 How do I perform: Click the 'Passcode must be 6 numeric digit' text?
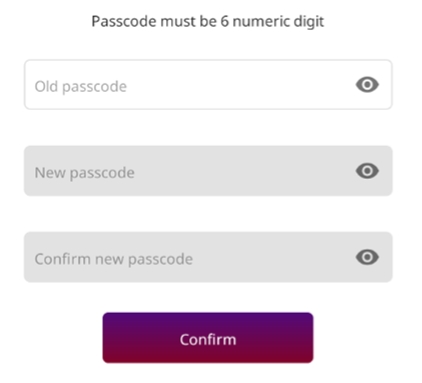pyautogui.click(x=208, y=22)
